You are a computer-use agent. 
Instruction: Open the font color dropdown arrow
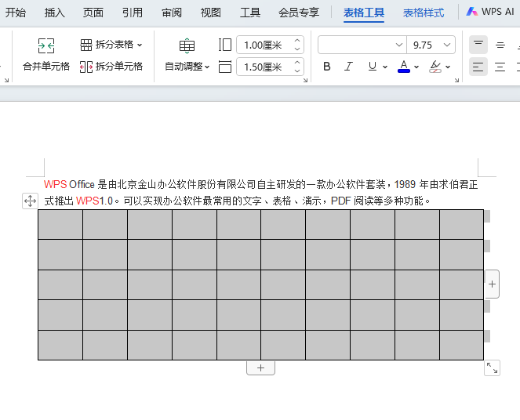416,67
